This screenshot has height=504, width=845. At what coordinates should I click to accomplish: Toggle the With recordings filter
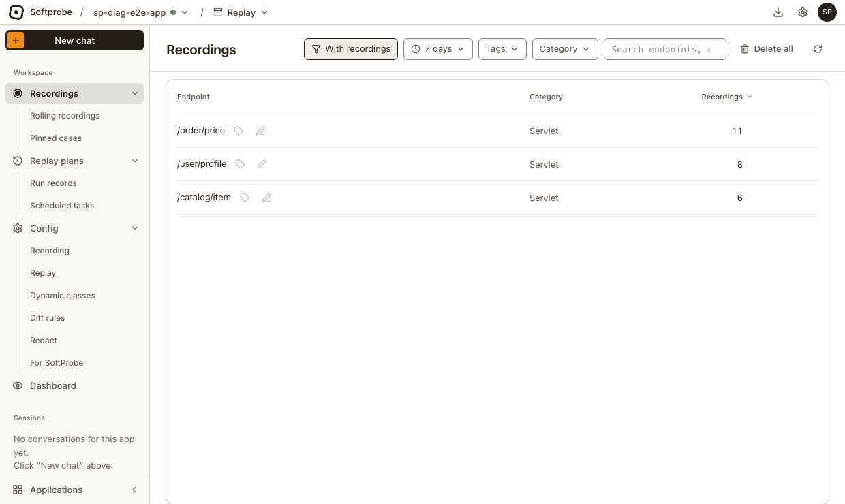click(351, 49)
